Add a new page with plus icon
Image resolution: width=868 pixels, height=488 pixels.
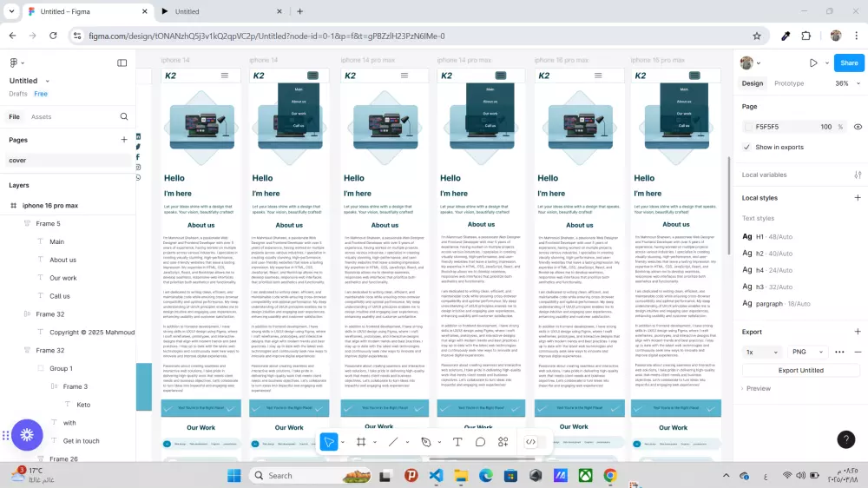(124, 140)
